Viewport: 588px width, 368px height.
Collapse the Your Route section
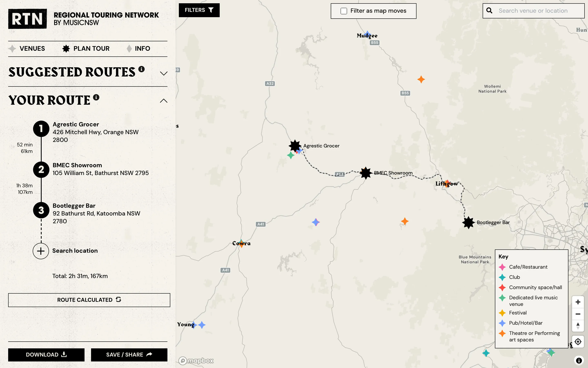coord(164,101)
